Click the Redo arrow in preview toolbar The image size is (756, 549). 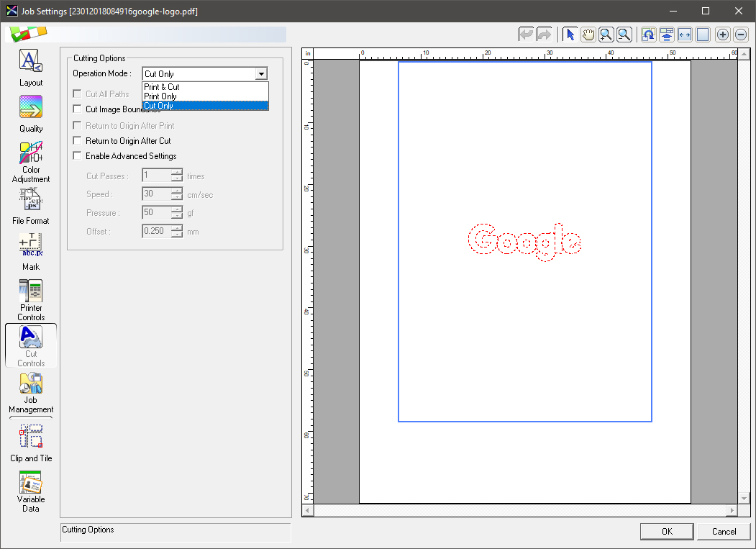(544, 35)
